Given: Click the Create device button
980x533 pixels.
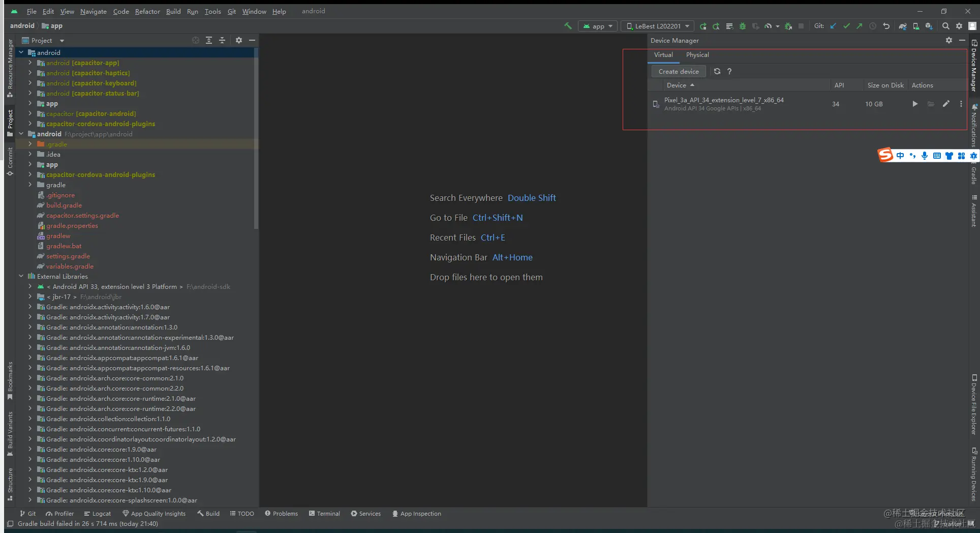Looking at the screenshot, I should click(x=679, y=72).
